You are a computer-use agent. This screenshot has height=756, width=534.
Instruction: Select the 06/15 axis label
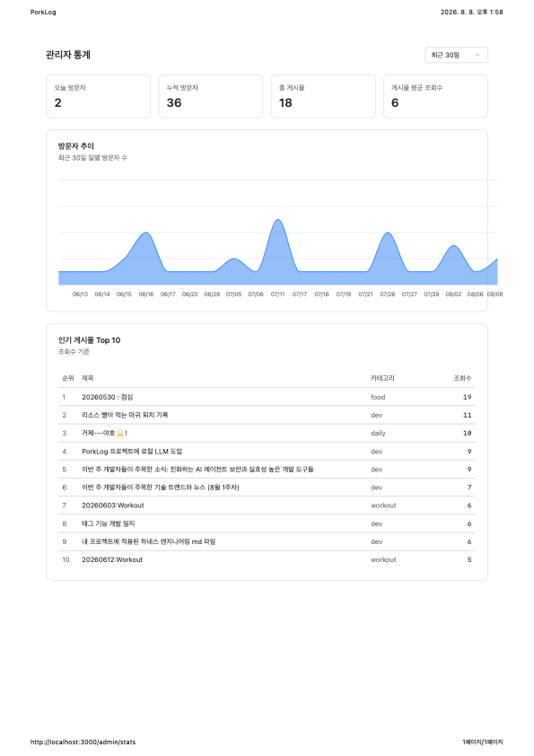tap(124, 294)
